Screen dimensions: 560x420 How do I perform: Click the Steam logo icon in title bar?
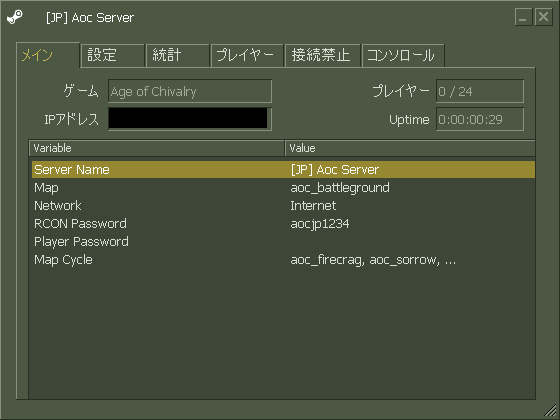pyautogui.click(x=15, y=17)
